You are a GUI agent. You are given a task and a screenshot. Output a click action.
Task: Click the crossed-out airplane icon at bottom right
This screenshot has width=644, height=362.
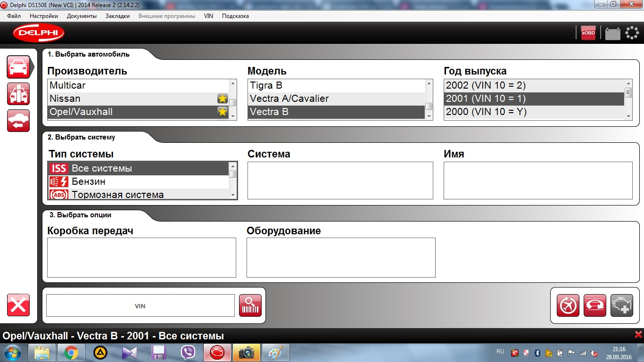point(568,305)
